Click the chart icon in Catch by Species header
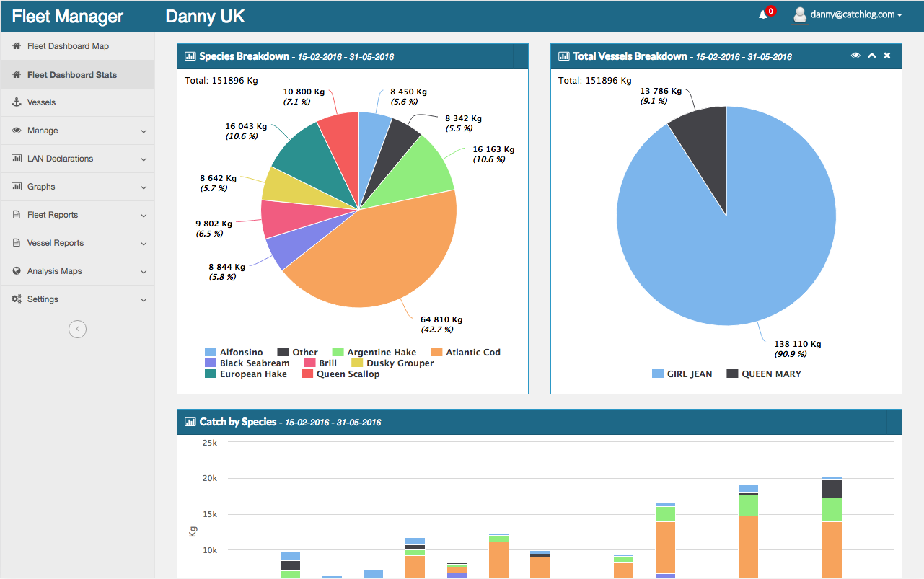Viewport: 924px width, 579px height. pyautogui.click(x=190, y=422)
